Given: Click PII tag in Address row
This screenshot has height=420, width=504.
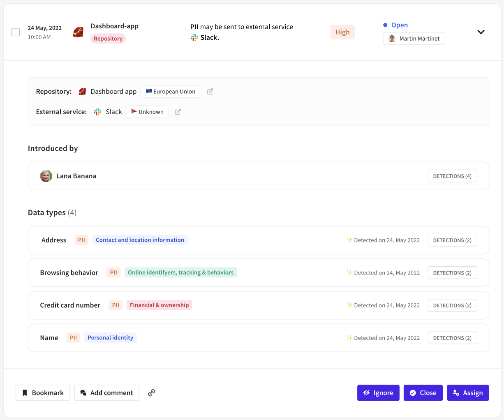Looking at the screenshot, I should click(x=81, y=240).
